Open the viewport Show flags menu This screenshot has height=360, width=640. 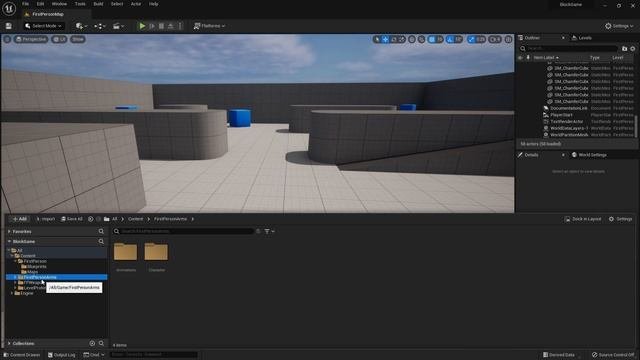tap(78, 39)
